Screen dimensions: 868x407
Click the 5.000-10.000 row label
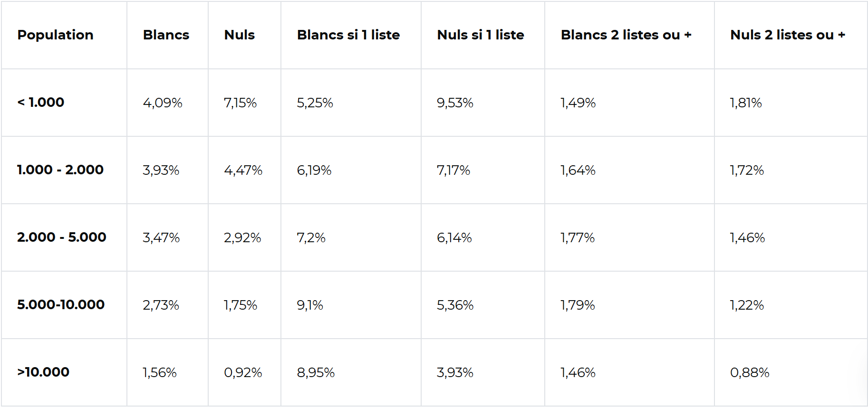coord(60,305)
